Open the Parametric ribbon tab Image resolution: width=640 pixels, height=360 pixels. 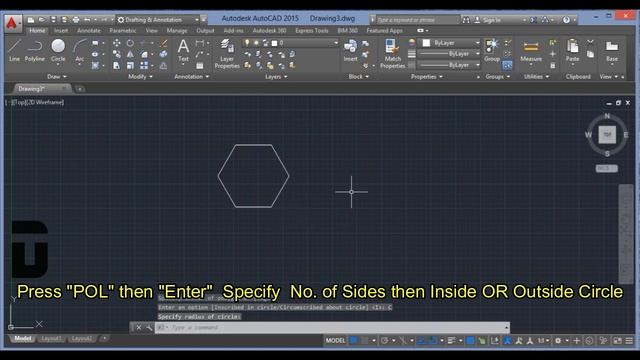123,31
